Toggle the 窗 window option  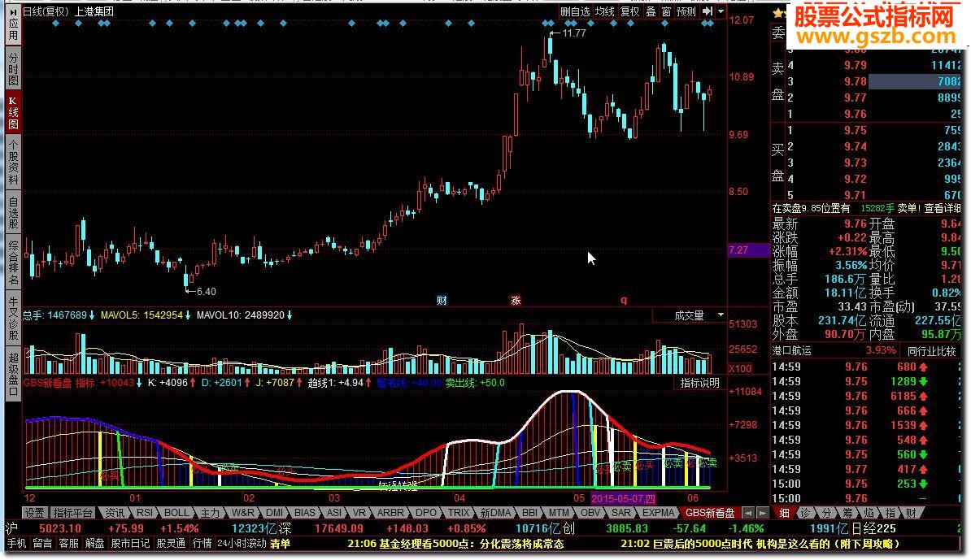(666, 11)
